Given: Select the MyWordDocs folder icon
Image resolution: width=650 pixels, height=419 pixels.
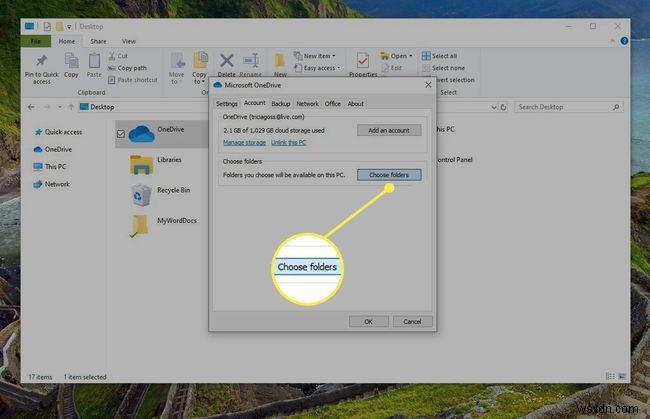Looking at the screenshot, I should (x=140, y=226).
